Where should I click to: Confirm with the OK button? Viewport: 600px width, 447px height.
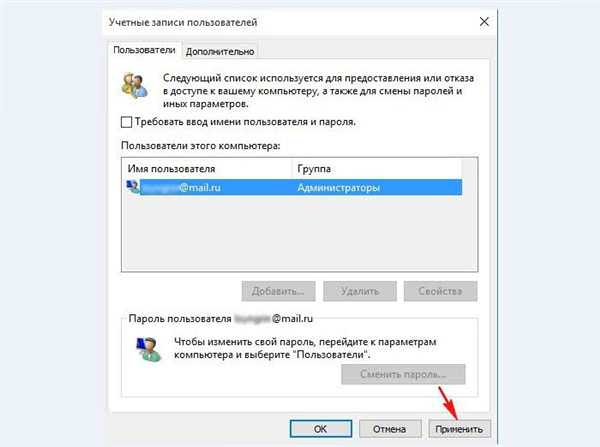(x=321, y=429)
